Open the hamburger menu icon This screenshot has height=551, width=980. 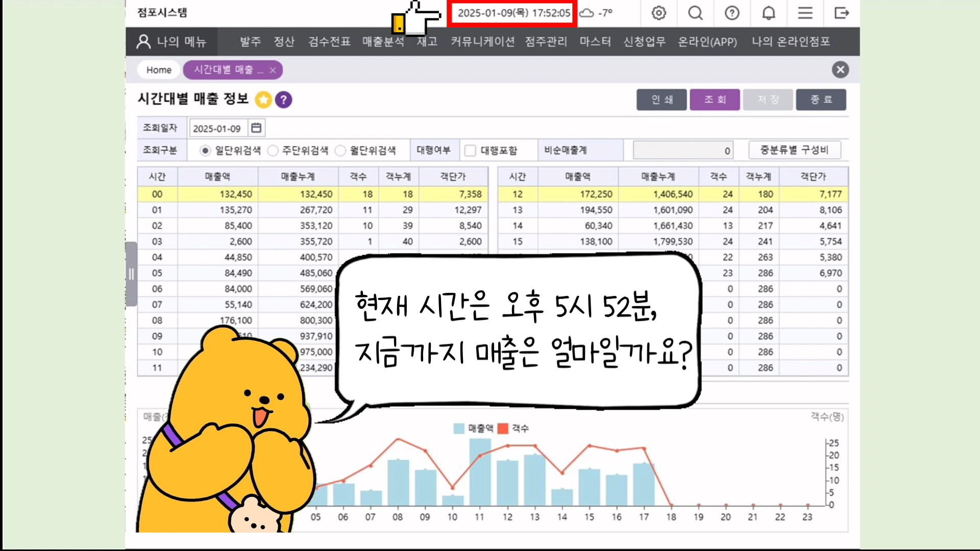pyautogui.click(x=805, y=13)
